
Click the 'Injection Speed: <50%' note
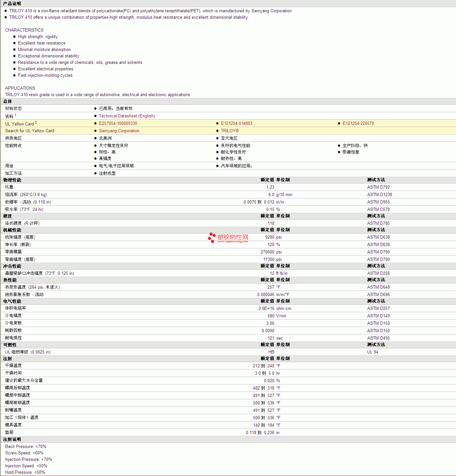pos(26,466)
